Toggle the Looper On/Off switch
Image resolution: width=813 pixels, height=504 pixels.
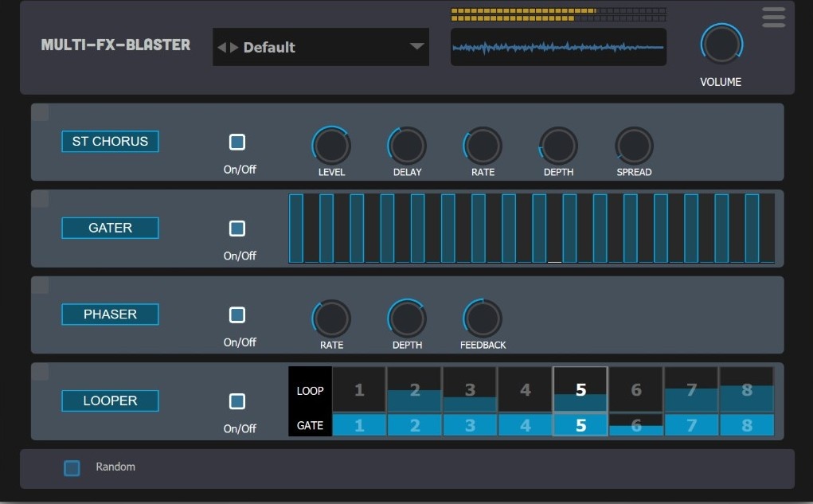(236, 400)
